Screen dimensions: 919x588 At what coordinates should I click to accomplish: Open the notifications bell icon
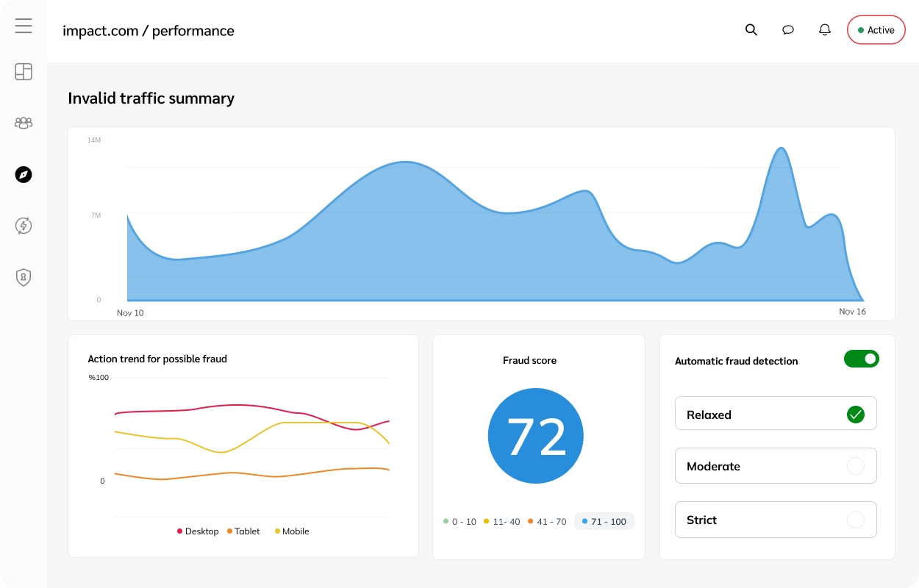coord(825,30)
